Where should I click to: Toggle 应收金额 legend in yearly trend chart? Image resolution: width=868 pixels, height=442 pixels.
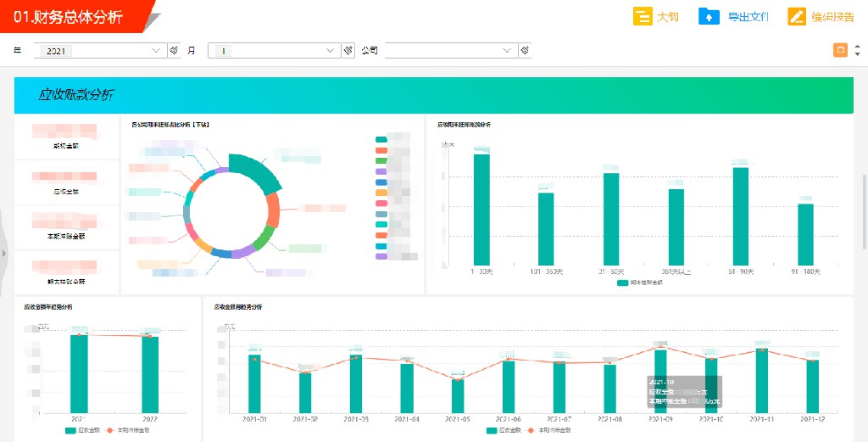(x=82, y=430)
